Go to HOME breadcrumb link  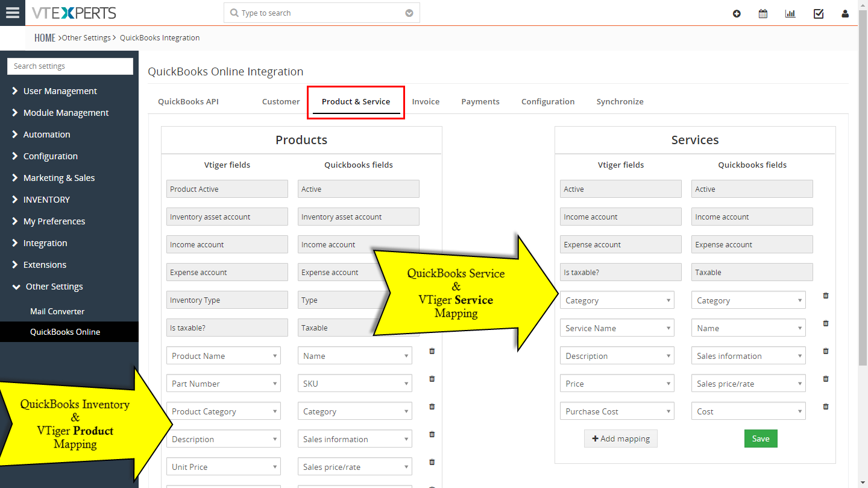45,38
